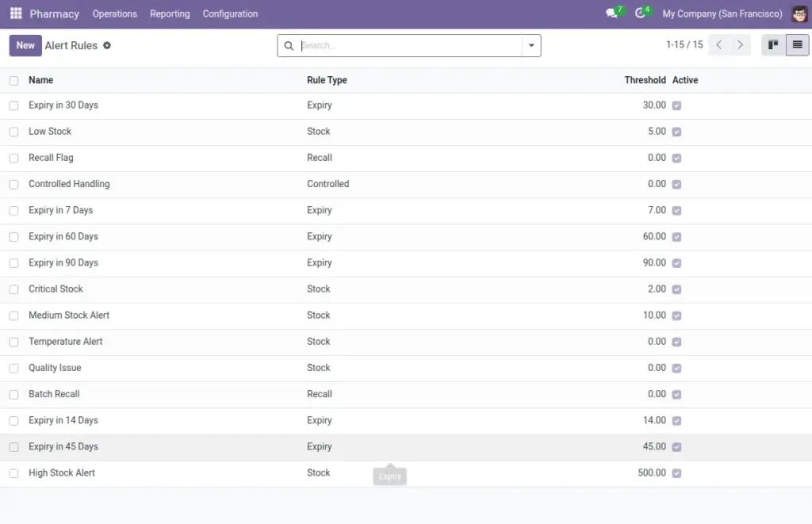The width and height of the screenshot is (812, 524).
Task: Open the Medium Stock Alert record
Action: tap(69, 316)
